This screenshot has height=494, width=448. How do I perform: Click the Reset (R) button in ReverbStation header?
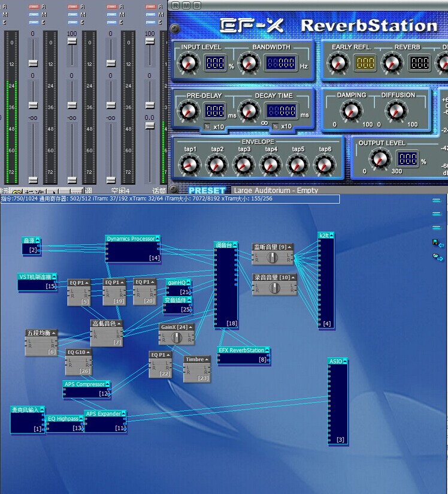click(175, 5)
